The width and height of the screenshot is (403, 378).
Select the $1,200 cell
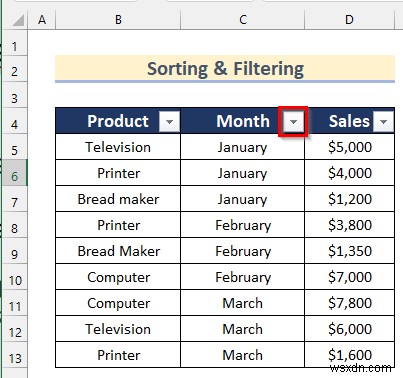click(350, 199)
